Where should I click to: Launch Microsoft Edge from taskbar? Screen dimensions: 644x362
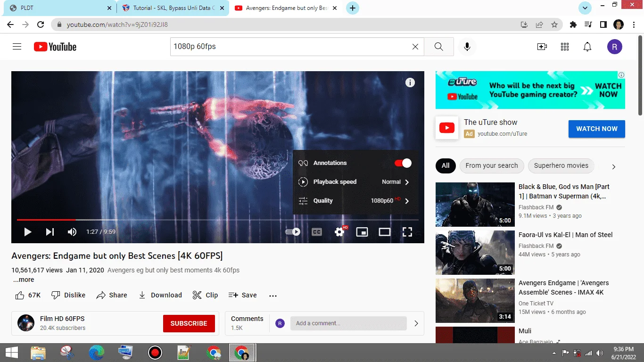pos(97,353)
